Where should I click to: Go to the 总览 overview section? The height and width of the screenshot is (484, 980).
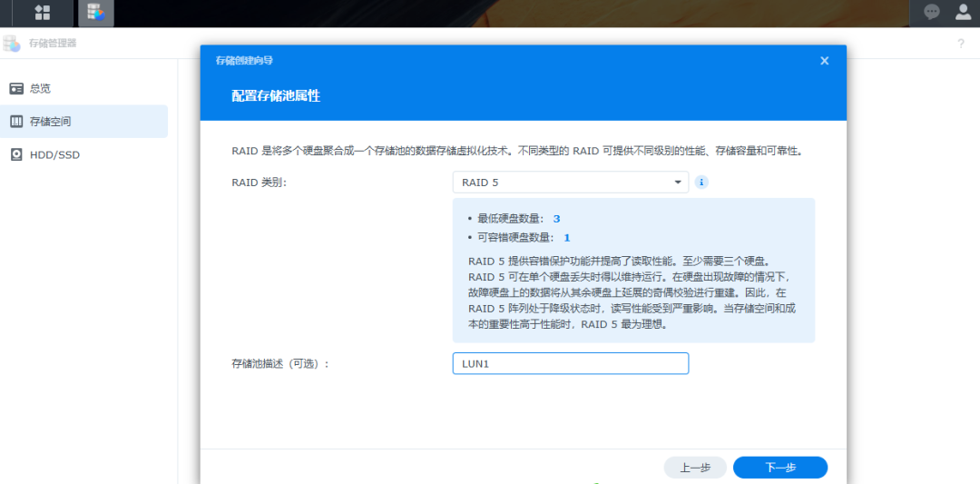[40, 88]
